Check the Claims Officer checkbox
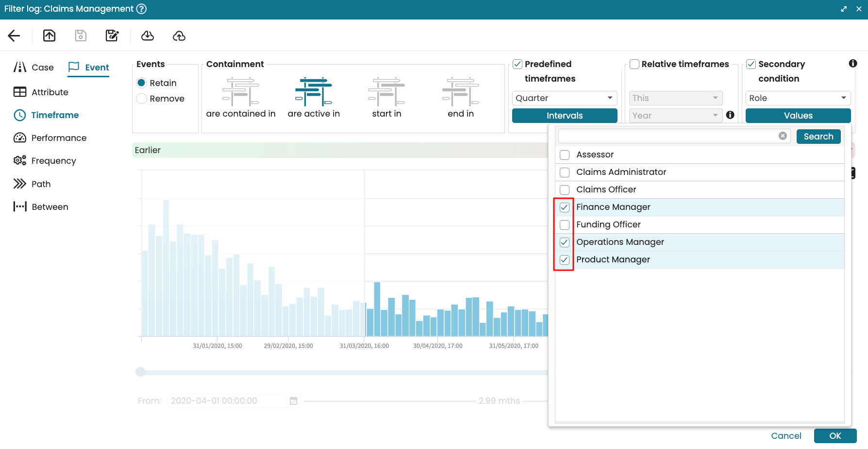The height and width of the screenshot is (449, 868). point(565,190)
